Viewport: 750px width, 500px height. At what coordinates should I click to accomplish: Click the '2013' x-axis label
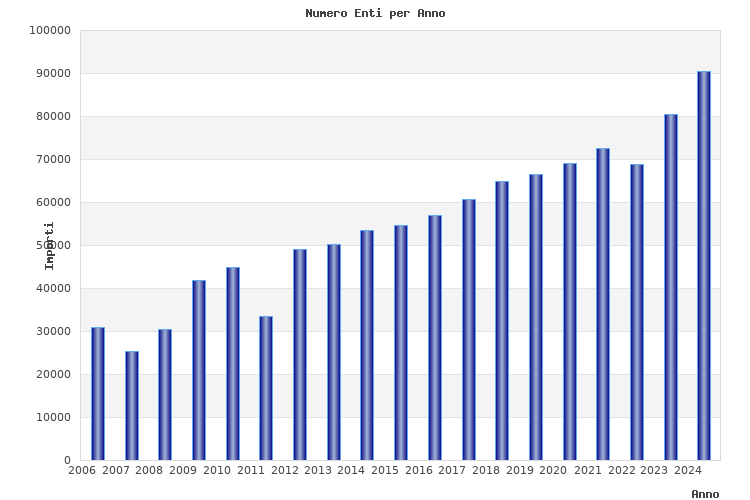click(318, 470)
